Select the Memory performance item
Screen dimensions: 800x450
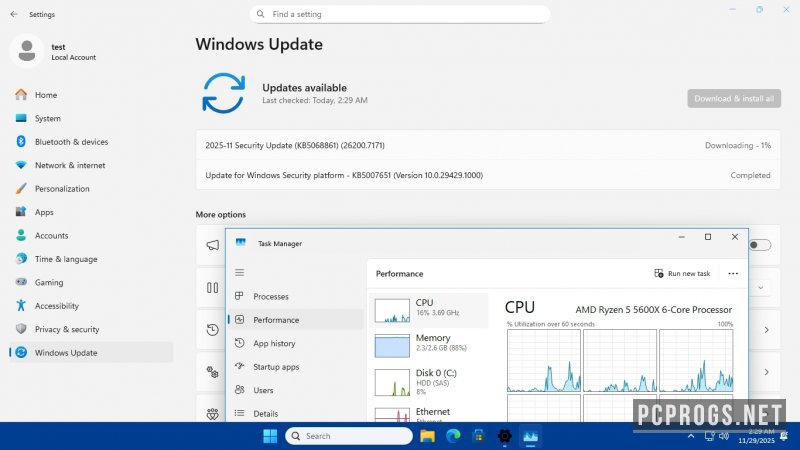click(x=429, y=345)
